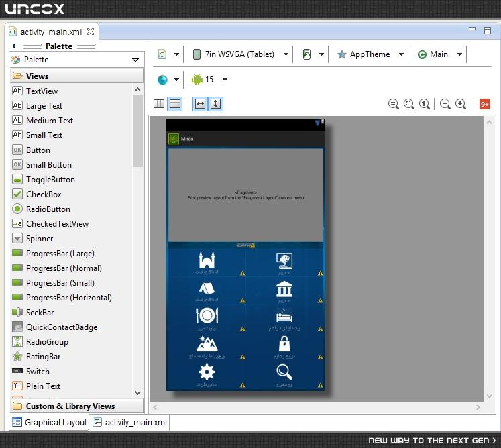
Task: Select ProgressBar (Normal) item
Action: pyautogui.click(x=57, y=268)
